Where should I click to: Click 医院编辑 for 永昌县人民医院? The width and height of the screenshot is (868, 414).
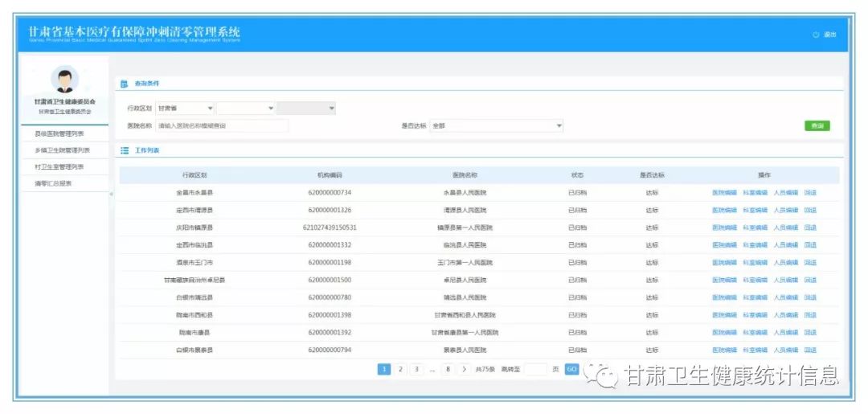[x=724, y=193]
